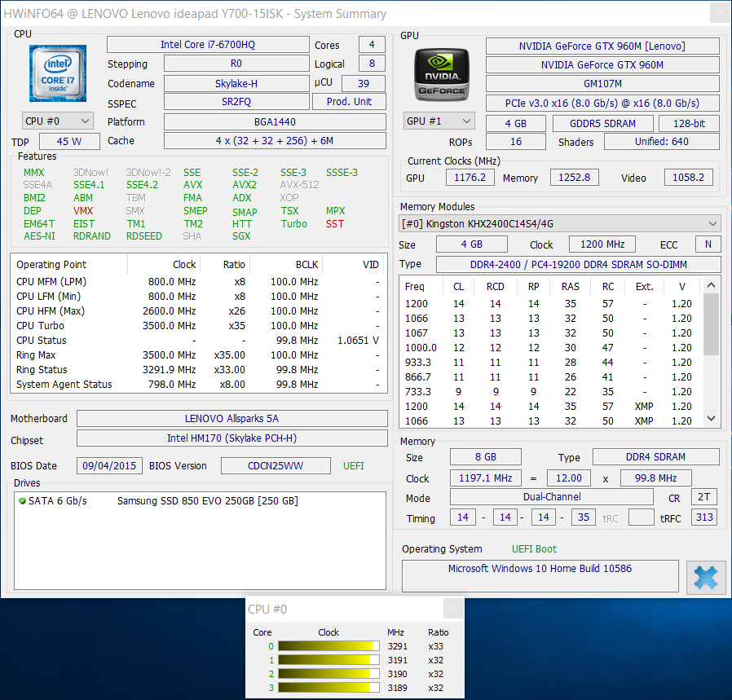Viewport: 732px width, 700px height.
Task: Click the memory timings scrollbar thumb
Action: tap(711, 324)
